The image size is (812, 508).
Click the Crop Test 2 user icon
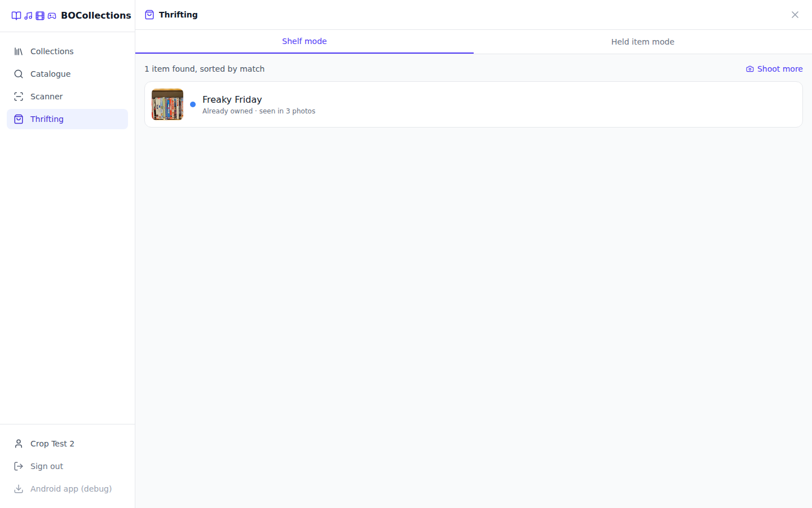click(x=19, y=444)
